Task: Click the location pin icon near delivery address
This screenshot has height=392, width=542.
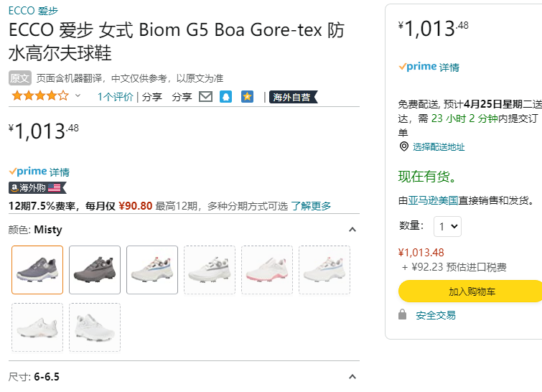Action: click(x=403, y=146)
